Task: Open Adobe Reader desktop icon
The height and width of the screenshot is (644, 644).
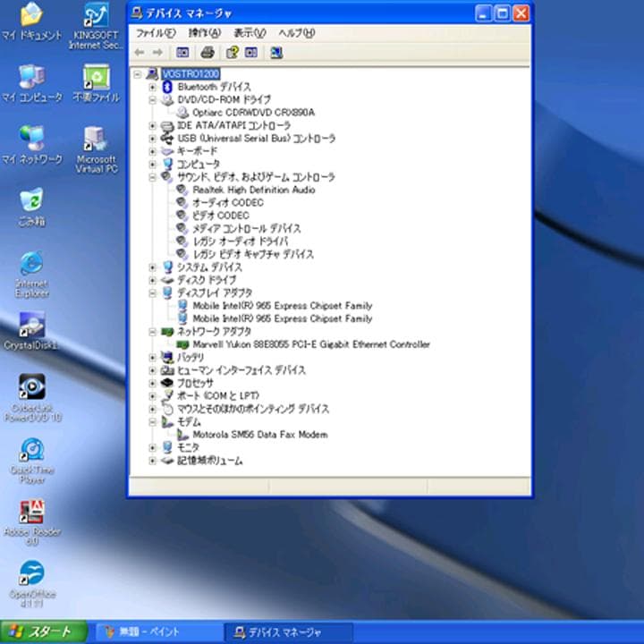Action: coord(31,522)
